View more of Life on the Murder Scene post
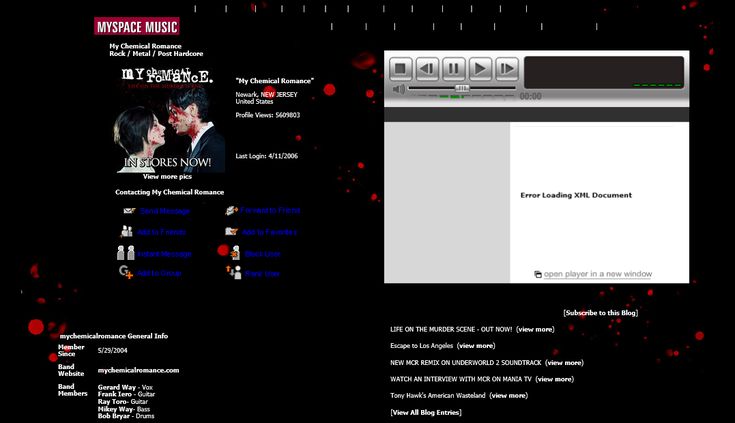This screenshot has width=735, height=423. [535, 329]
